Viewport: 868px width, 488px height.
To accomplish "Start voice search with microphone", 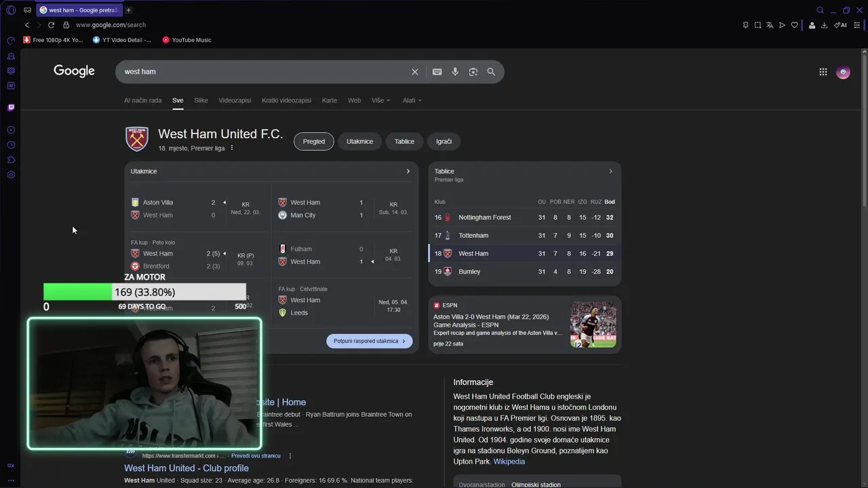I will [455, 72].
